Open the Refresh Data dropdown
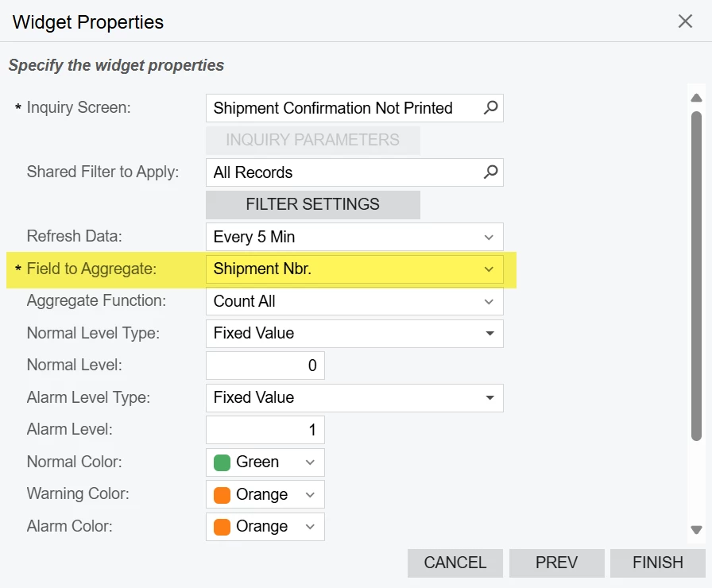Image resolution: width=712 pixels, height=588 pixels. [x=354, y=237]
